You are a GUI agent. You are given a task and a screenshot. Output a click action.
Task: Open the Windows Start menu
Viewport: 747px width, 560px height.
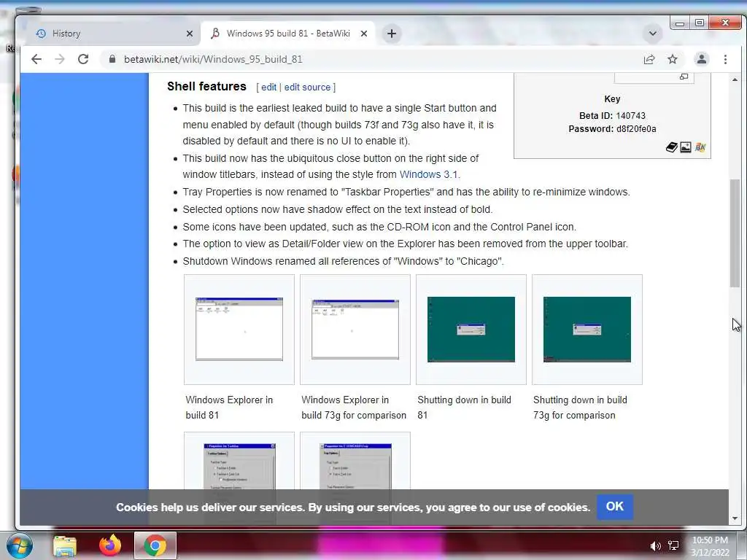point(20,545)
